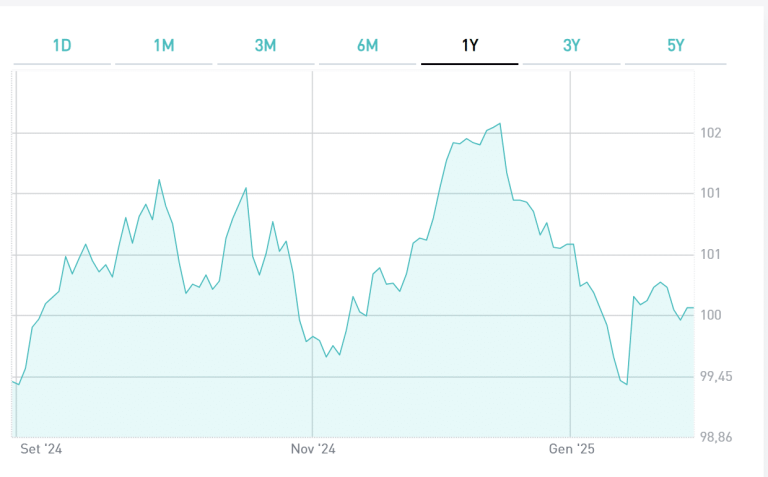
Task: Click the chart's highest peak above 102
Action: (499, 124)
